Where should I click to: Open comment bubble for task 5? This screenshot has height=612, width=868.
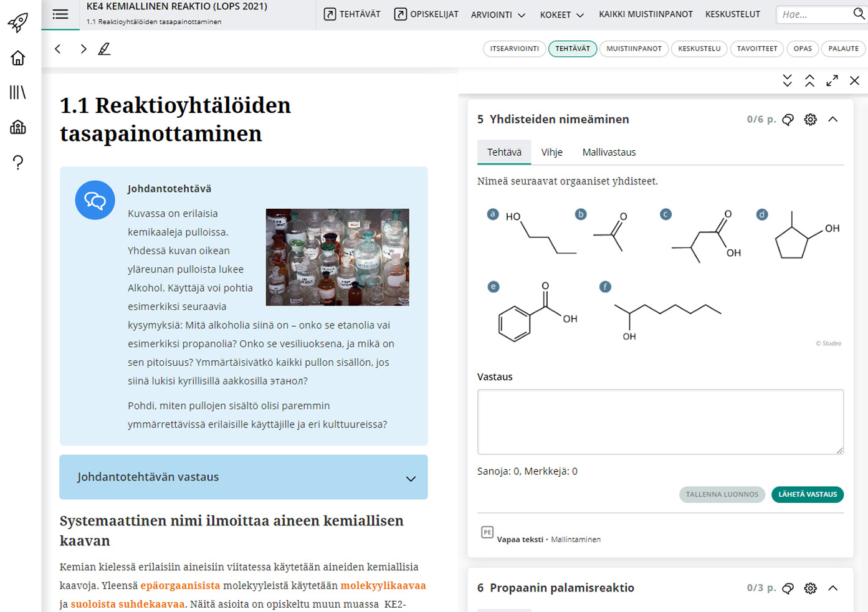788,120
